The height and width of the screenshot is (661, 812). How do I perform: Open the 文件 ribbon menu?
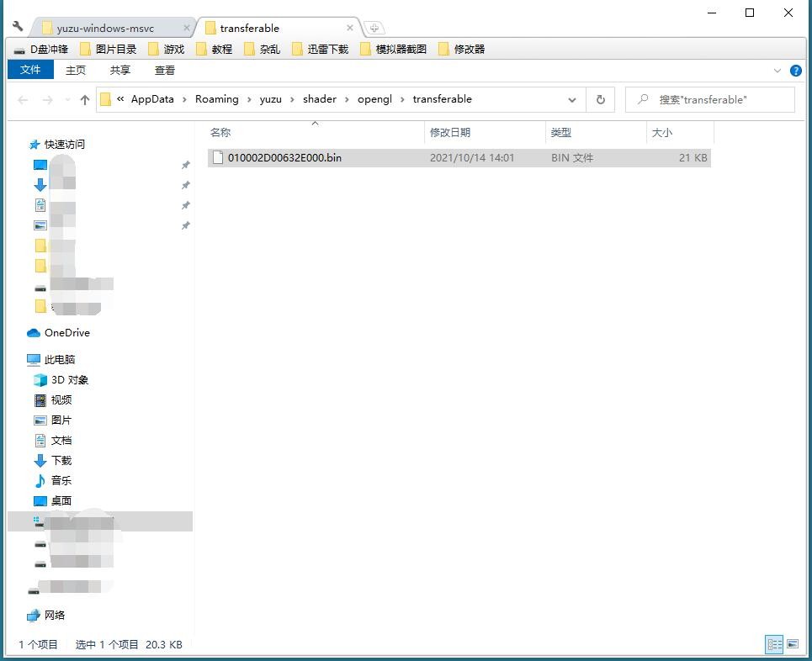(30, 70)
